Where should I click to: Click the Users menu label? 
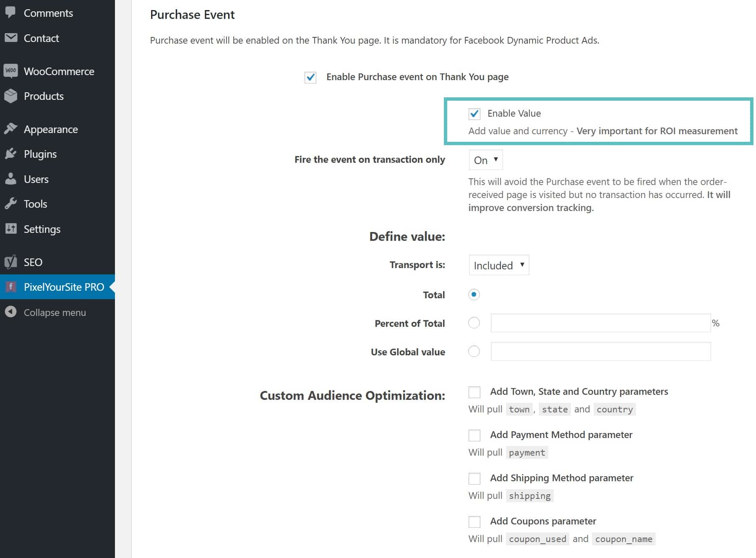tap(36, 179)
